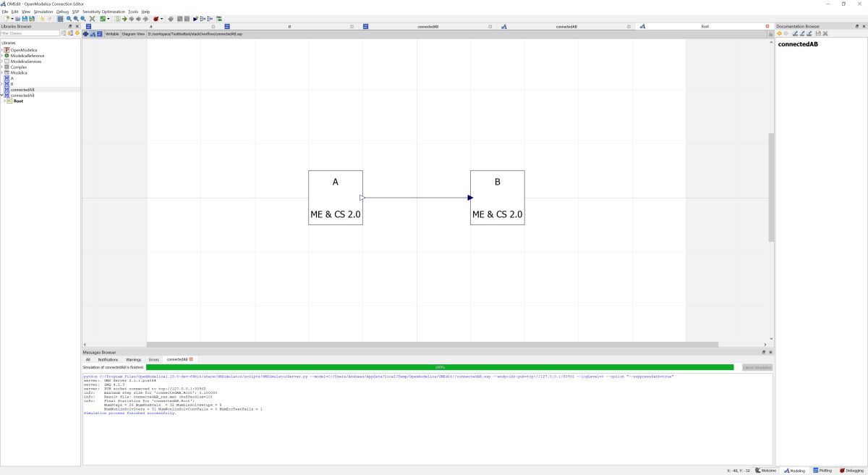Close the Root editor tab
The image size is (868, 475).
767,26
